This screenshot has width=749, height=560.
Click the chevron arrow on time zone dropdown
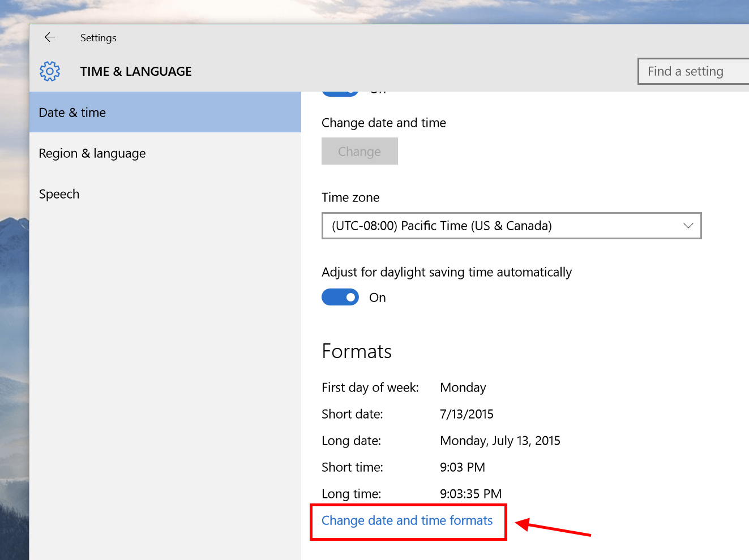click(688, 226)
